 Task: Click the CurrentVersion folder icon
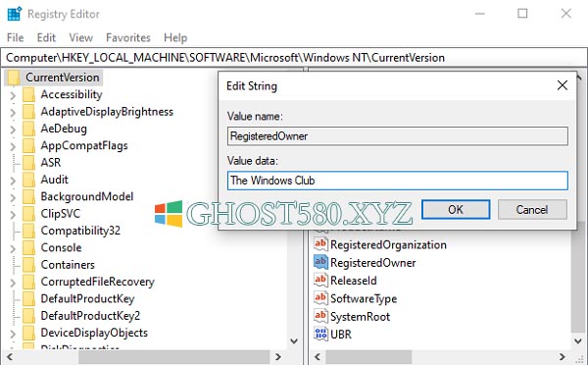click(14, 78)
